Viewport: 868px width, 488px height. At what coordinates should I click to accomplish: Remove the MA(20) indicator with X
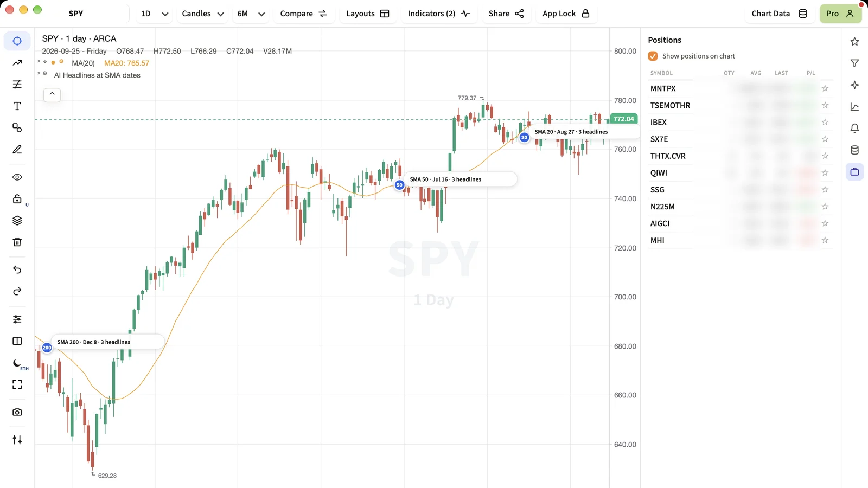[x=39, y=61]
